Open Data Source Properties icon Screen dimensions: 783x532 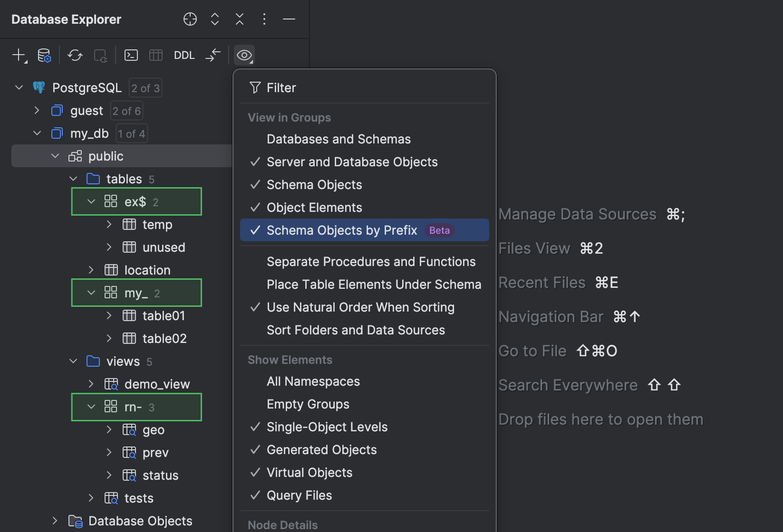(x=44, y=55)
